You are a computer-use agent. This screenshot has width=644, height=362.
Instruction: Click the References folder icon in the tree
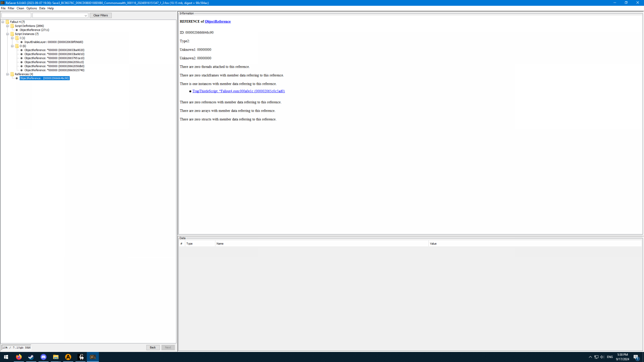coord(12,74)
